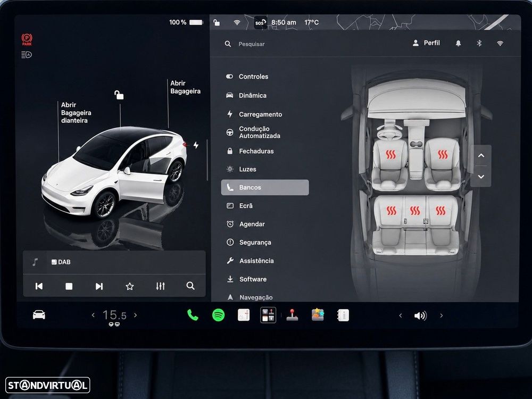Skip to previous track
This screenshot has width=532, height=399.
click(39, 286)
